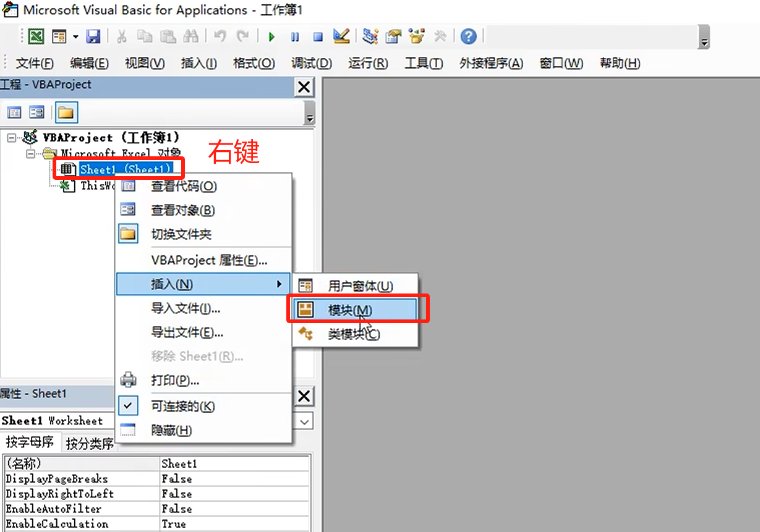Image resolution: width=760 pixels, height=532 pixels.
Task: Choose 查看对象(B) from context menu
Action: (x=203, y=210)
